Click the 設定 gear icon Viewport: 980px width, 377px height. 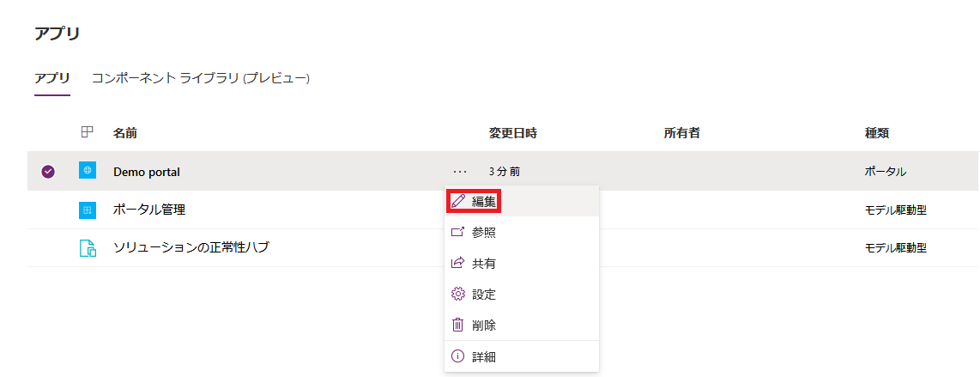click(458, 295)
